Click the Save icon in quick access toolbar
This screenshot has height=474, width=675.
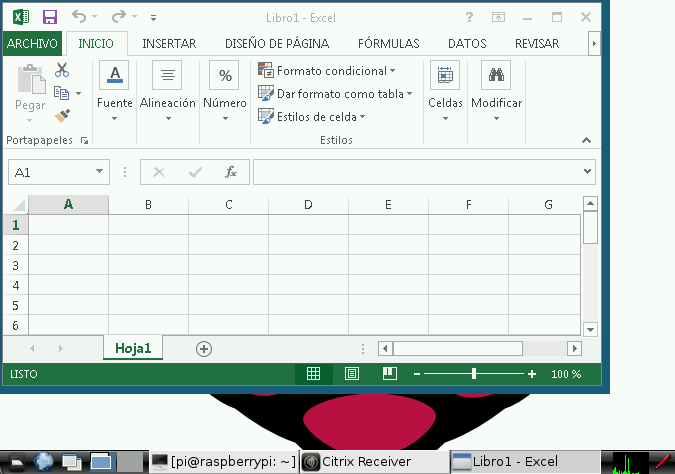coord(49,17)
